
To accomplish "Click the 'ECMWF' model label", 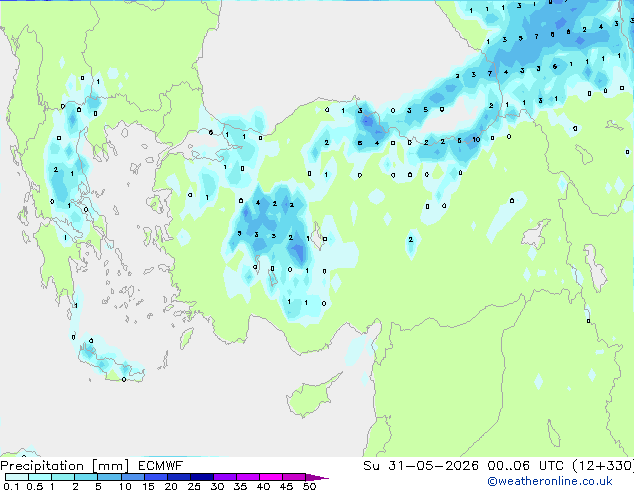I will click(x=161, y=466).
